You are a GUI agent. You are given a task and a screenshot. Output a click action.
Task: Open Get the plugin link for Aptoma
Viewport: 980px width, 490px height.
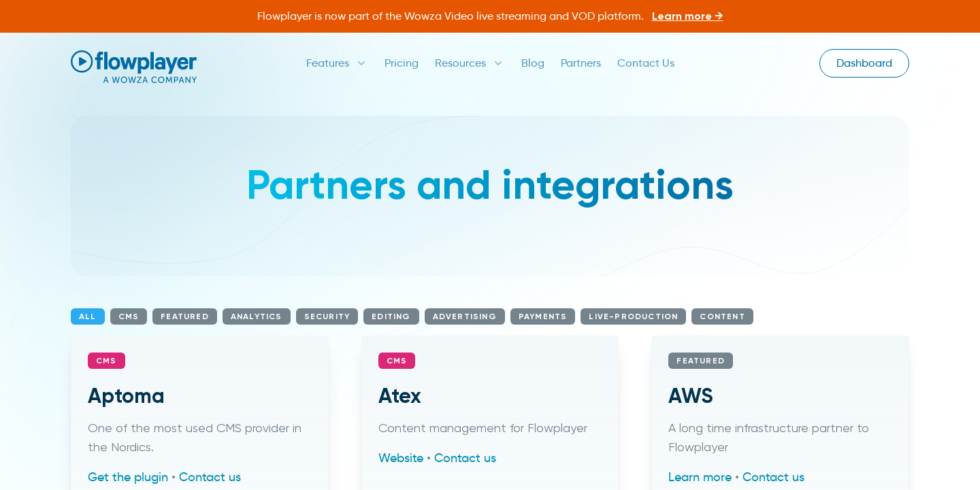pyautogui.click(x=127, y=477)
